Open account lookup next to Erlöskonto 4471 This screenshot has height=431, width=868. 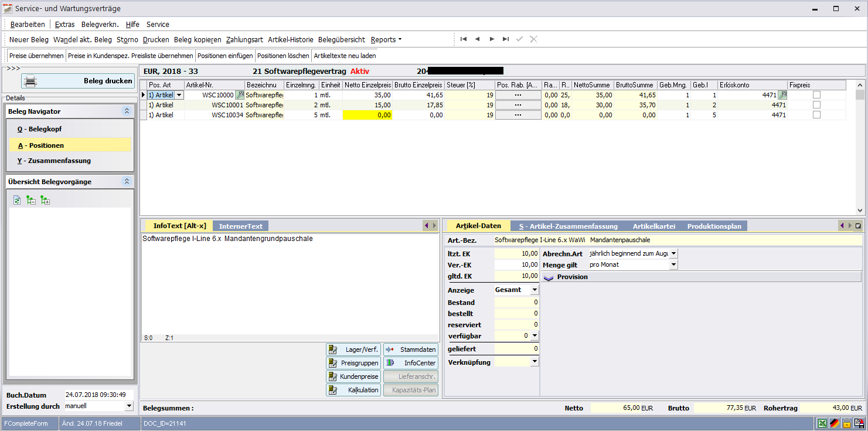point(782,95)
